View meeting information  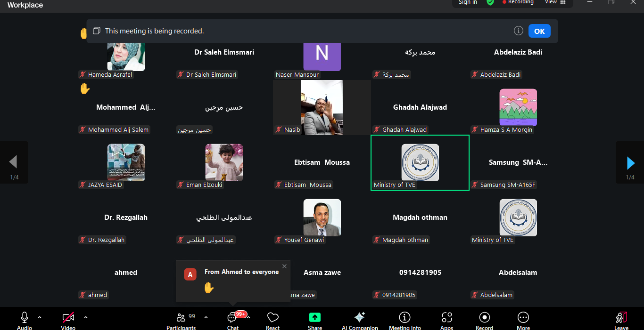(405, 319)
